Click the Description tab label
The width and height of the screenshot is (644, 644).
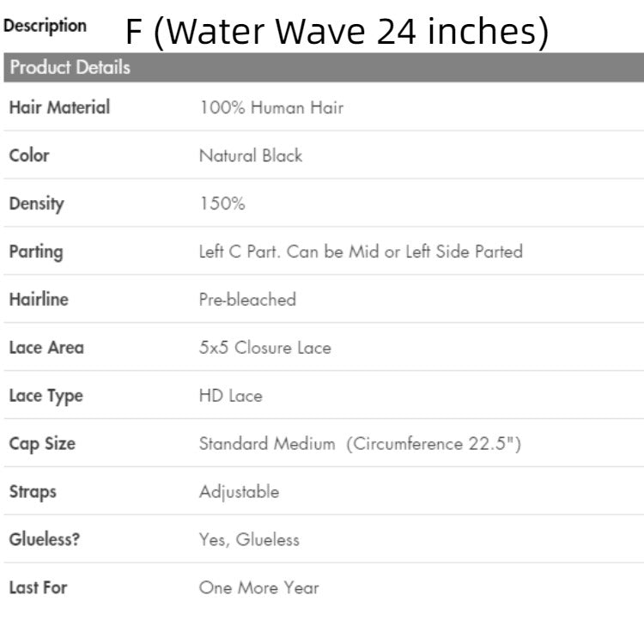click(x=45, y=26)
